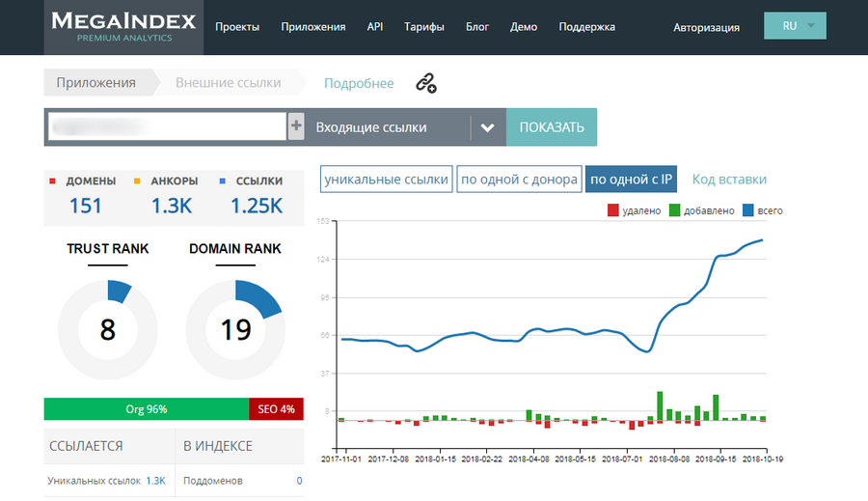Click the Поддоменов value 0
Screen dimensions: 868x501
point(299,481)
